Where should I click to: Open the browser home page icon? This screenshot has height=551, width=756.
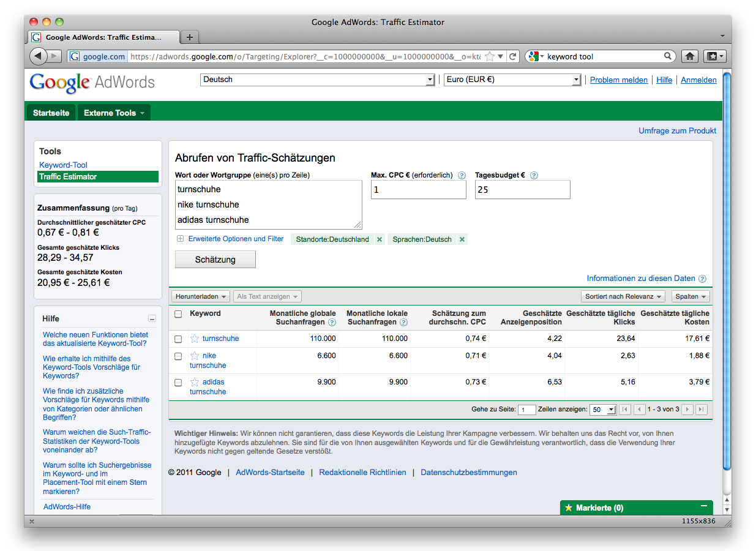(x=690, y=56)
